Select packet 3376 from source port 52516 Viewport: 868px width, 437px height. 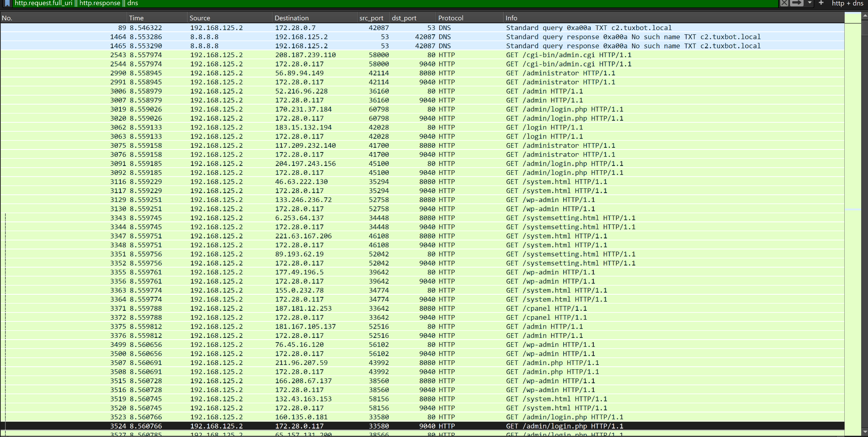tap(422, 335)
